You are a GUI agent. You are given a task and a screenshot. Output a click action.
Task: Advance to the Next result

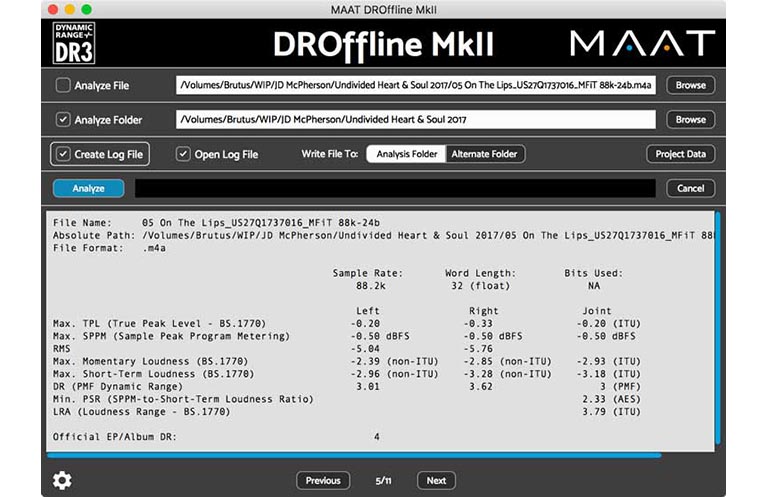[x=436, y=480]
